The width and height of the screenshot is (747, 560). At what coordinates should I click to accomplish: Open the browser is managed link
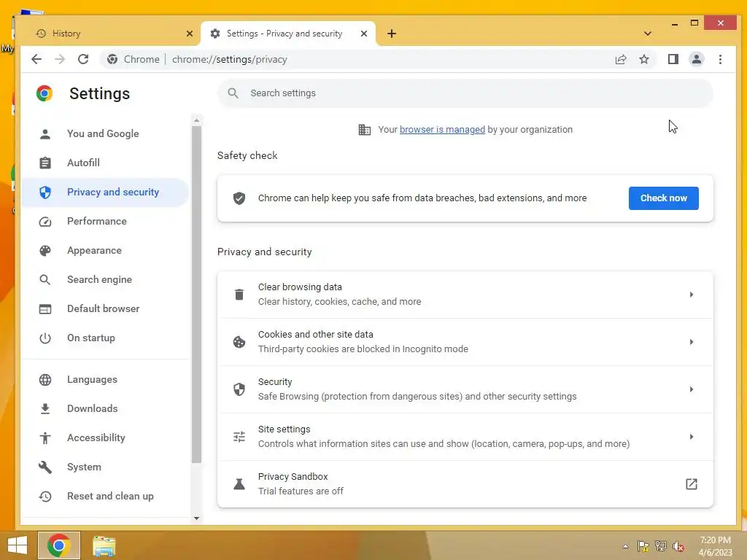click(x=442, y=130)
